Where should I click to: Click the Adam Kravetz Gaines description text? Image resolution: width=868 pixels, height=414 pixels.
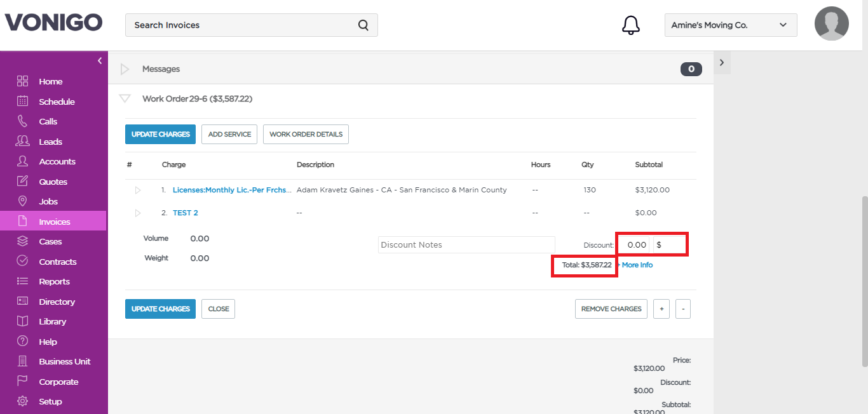tap(402, 190)
